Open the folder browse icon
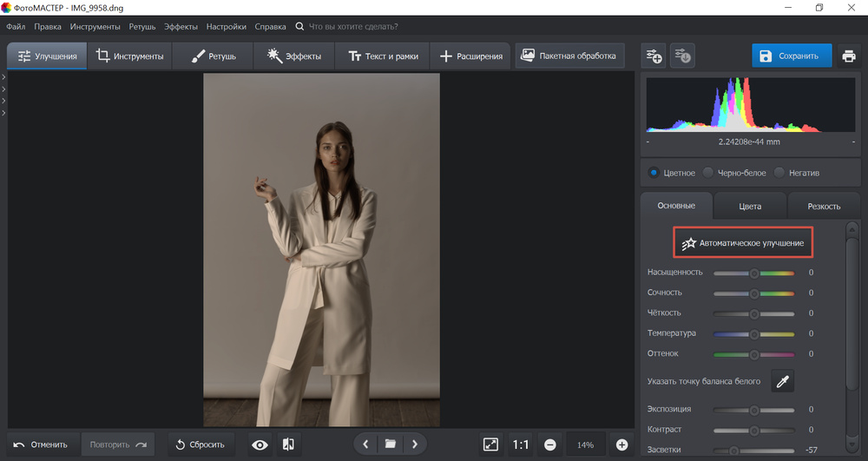This screenshot has height=461, width=868. pos(391,445)
